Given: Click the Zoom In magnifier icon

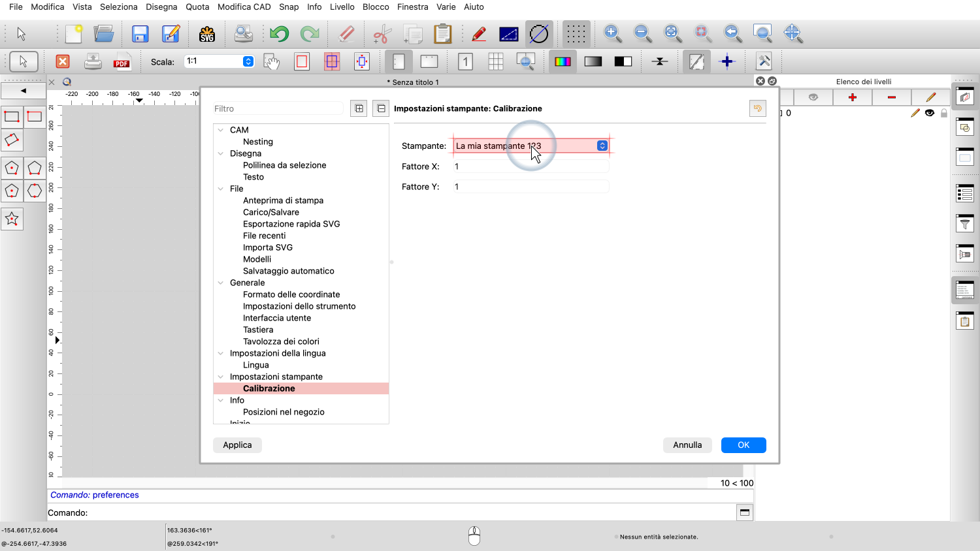Looking at the screenshot, I should coord(612,33).
